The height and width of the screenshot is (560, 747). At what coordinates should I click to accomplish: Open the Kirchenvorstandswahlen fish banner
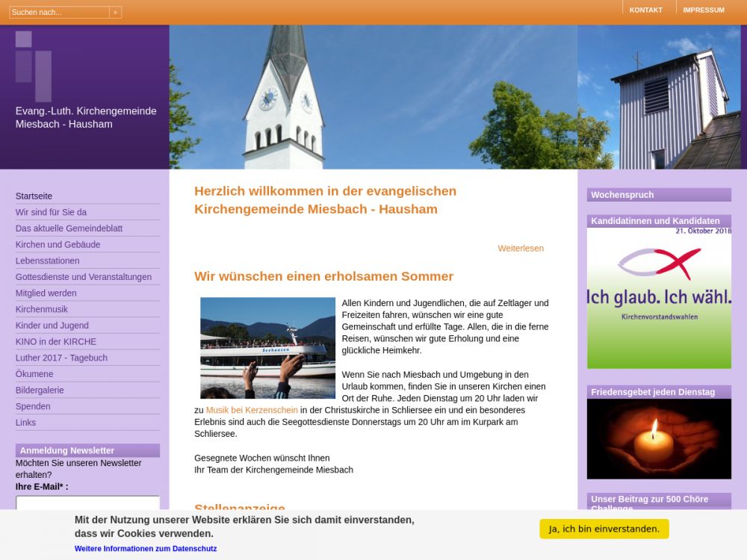pyautogui.click(x=659, y=298)
